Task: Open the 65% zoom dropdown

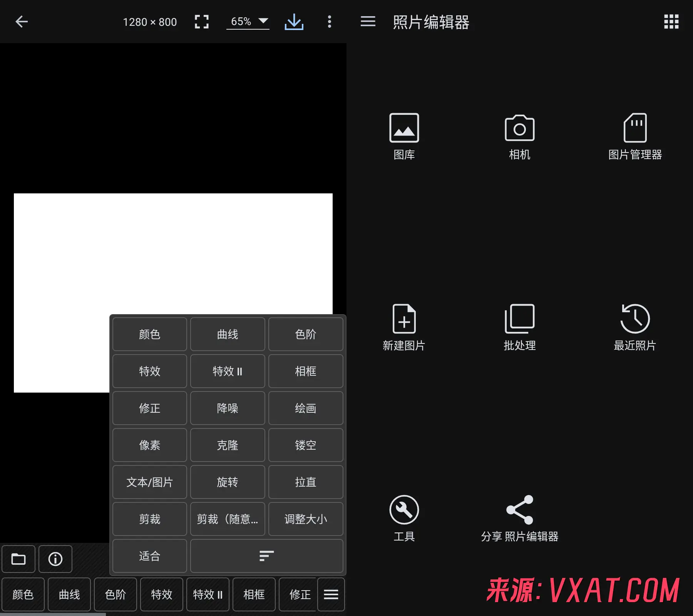Action: click(248, 22)
